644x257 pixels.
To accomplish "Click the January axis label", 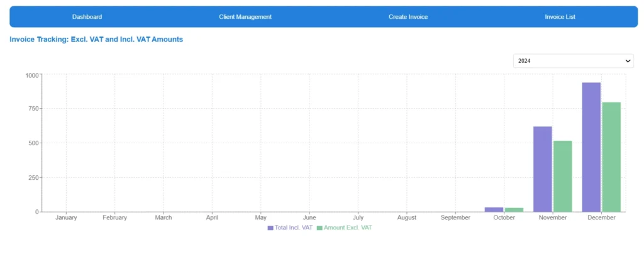I will click(66, 217).
